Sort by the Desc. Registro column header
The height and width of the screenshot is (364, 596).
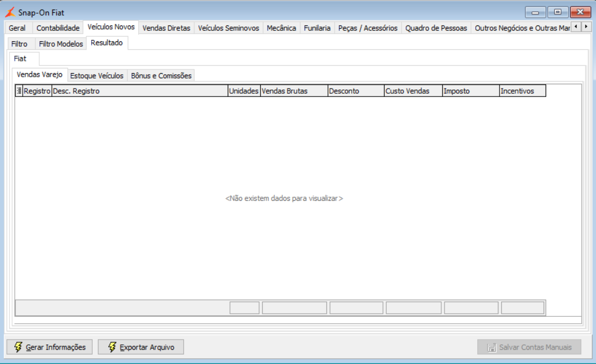pyautogui.click(x=140, y=91)
